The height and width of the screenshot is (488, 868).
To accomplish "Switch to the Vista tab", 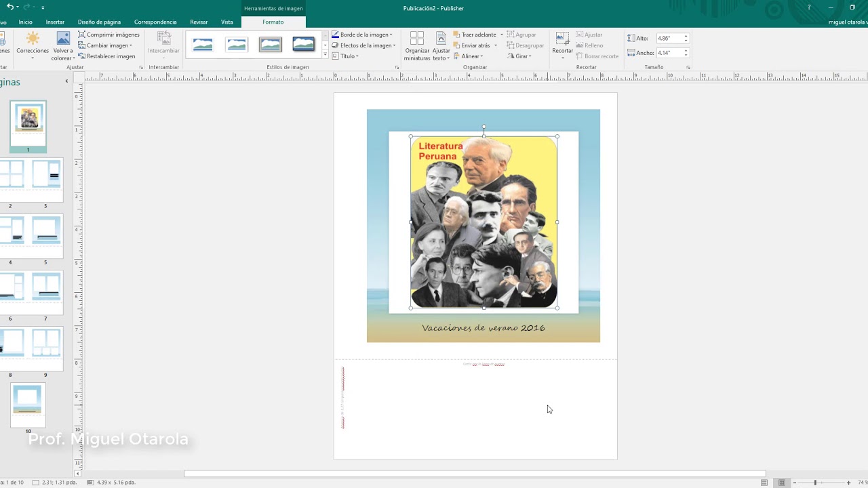I will pos(226,22).
